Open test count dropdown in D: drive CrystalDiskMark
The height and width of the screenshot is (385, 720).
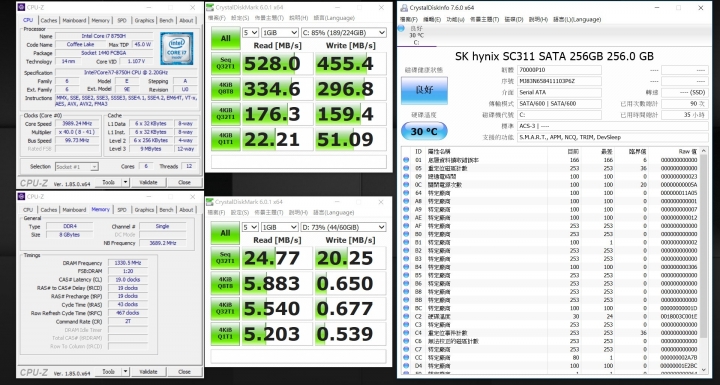250,227
